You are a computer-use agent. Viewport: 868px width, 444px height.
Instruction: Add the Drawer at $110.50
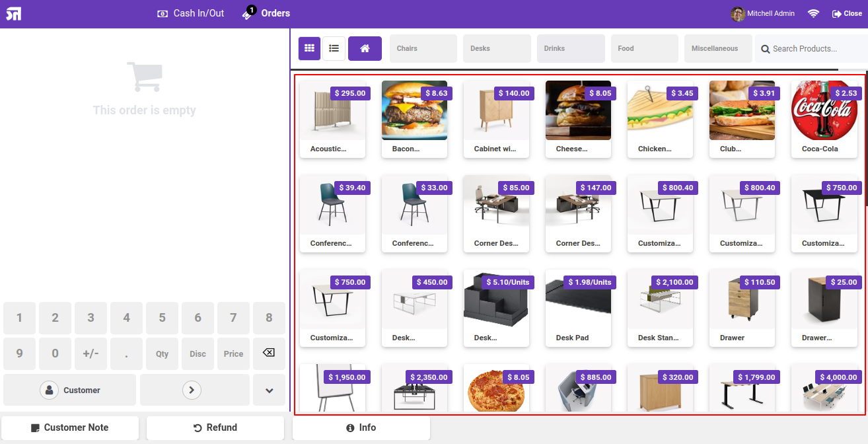click(742, 309)
